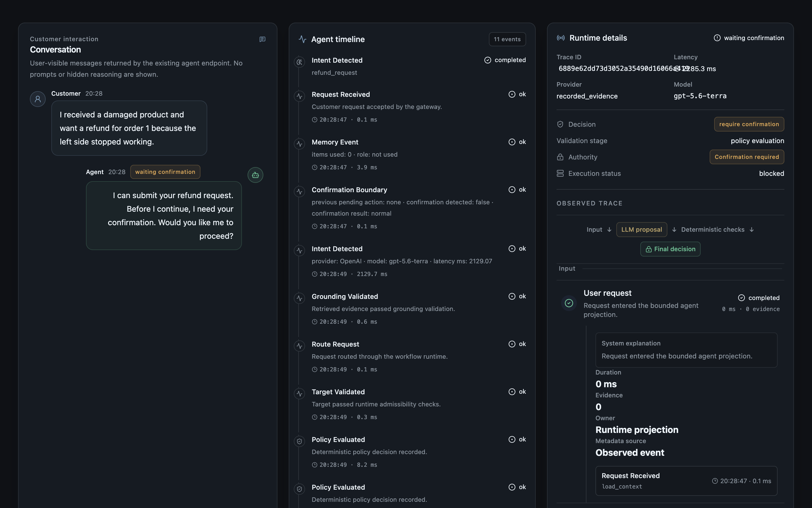Click the customer's damaged product message bubble

point(129,128)
